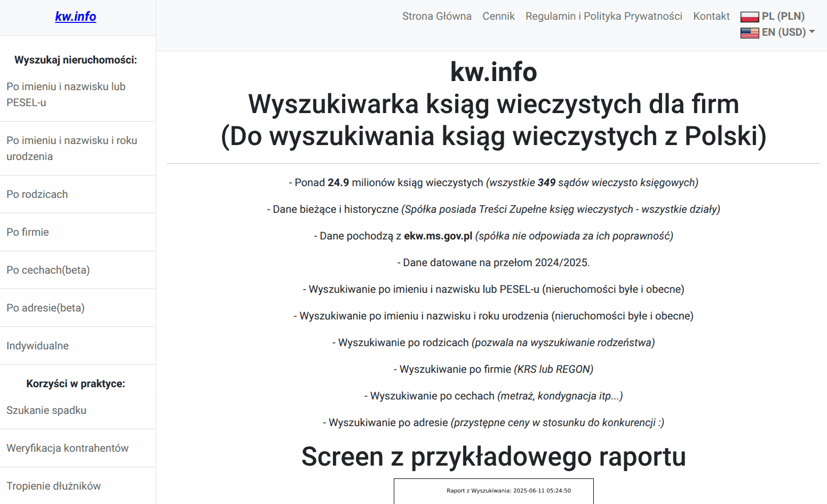827x504 pixels.
Task: Open Weryfikacja kontrahentów page
Action: click(x=78, y=448)
